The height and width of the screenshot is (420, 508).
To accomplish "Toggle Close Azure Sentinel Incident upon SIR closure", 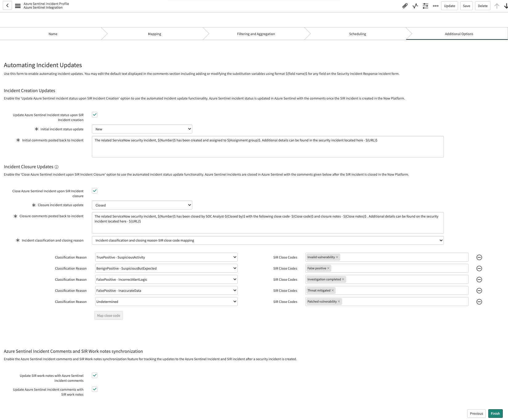I will tap(95, 191).
